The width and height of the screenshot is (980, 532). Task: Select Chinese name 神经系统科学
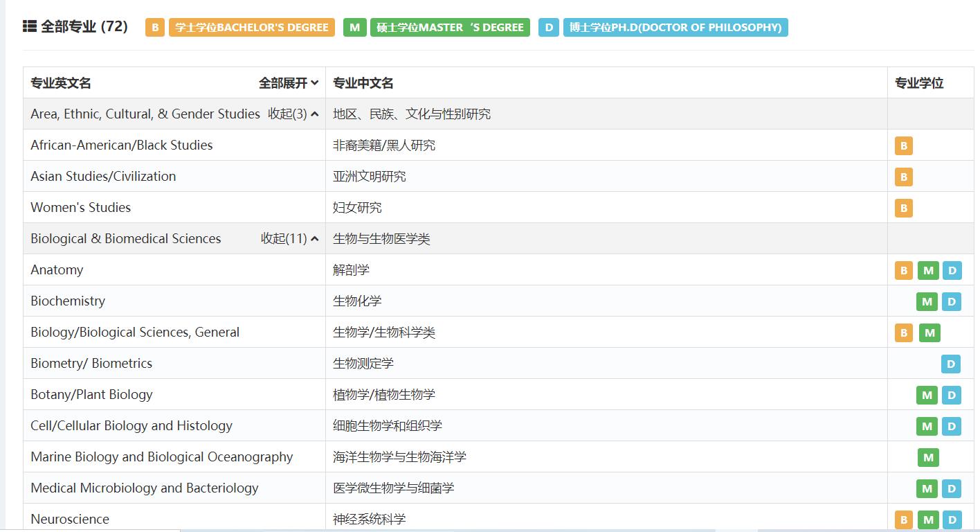[370, 520]
